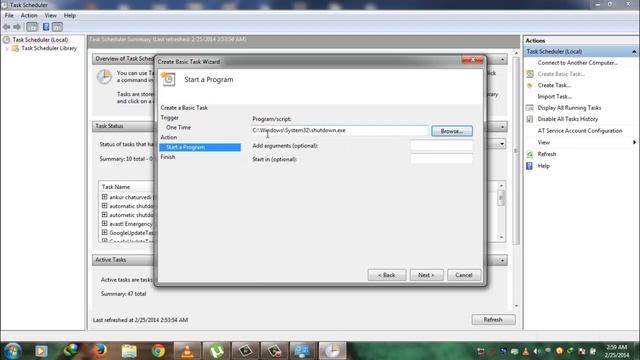
Task: Click the Add arguments field
Action: [x=441, y=146]
